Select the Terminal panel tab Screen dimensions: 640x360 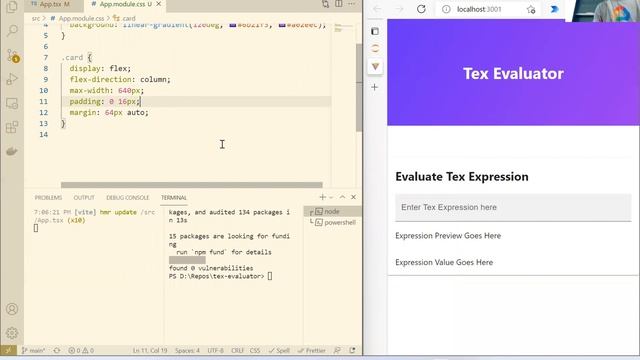point(174,198)
